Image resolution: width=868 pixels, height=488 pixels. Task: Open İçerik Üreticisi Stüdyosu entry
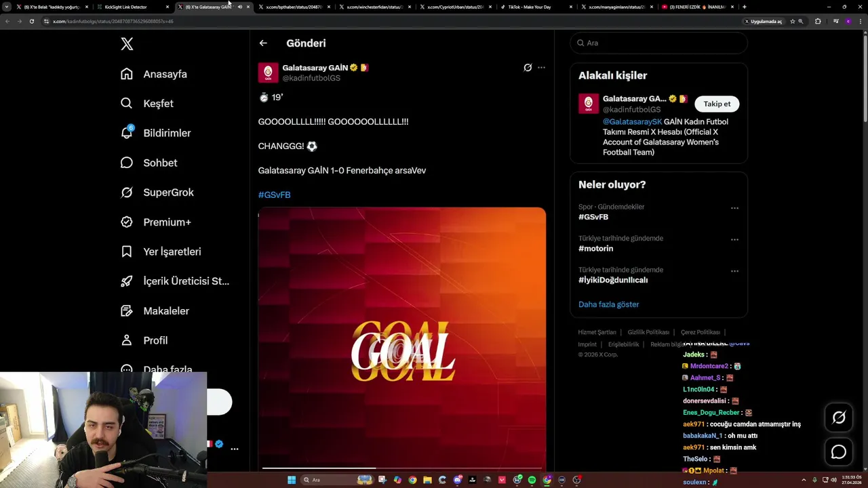pyautogui.click(x=175, y=281)
